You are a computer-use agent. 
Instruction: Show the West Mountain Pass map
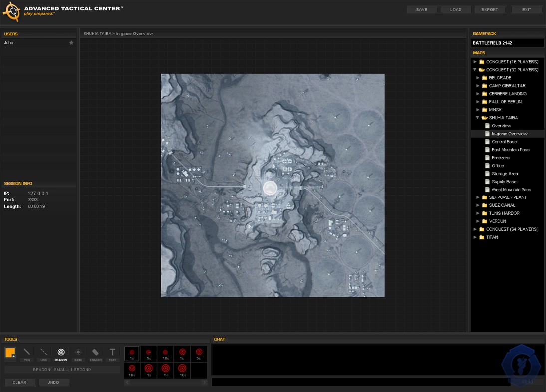click(511, 190)
